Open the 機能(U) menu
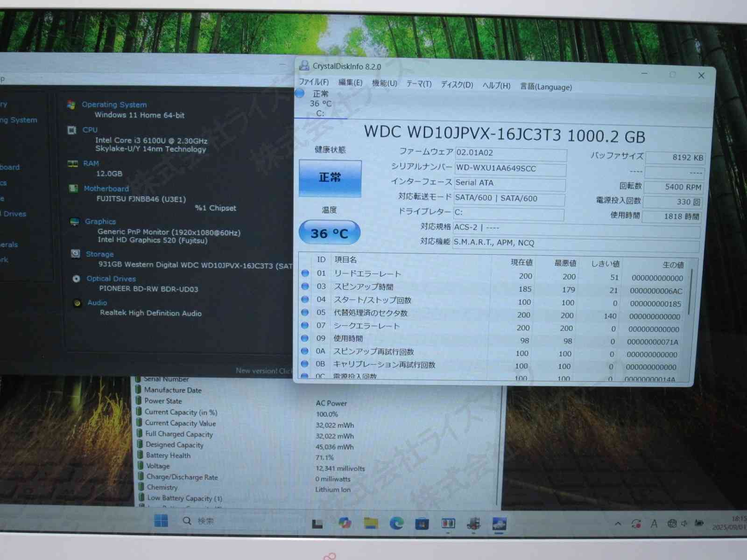Image resolution: width=747 pixels, height=560 pixels. 384,83
